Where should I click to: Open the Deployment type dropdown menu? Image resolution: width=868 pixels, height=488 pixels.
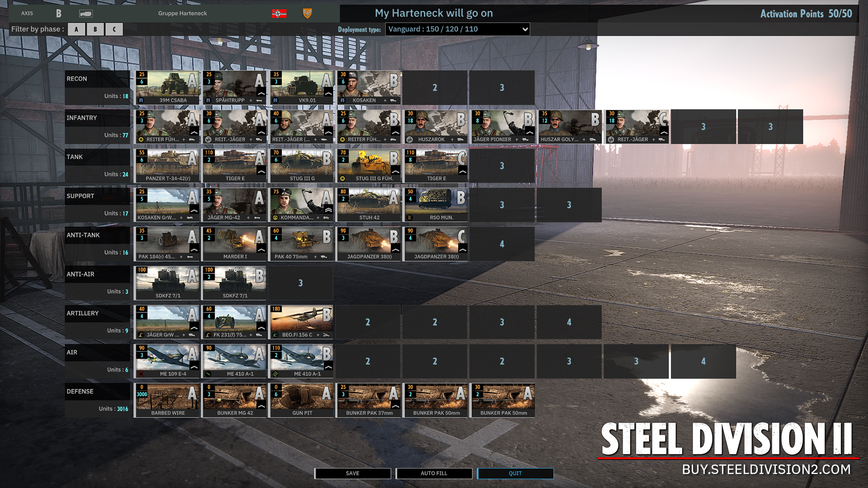(x=457, y=28)
